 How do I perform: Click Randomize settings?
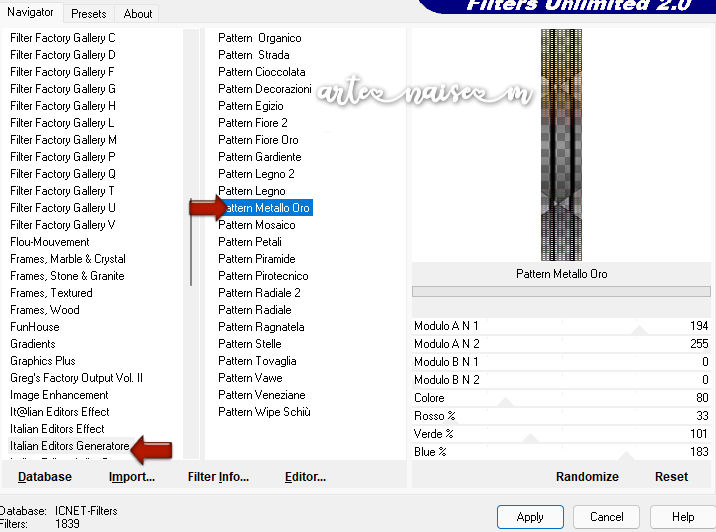587,477
